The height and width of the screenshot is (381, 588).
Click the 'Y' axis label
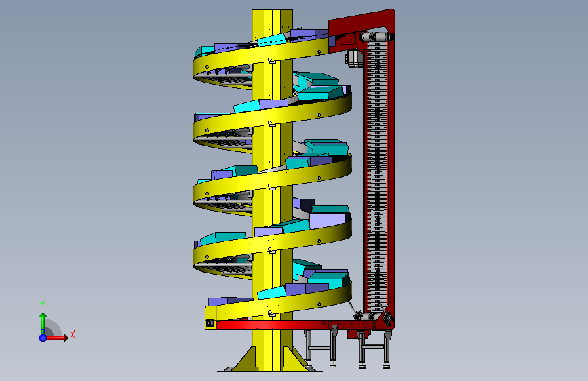coord(42,305)
